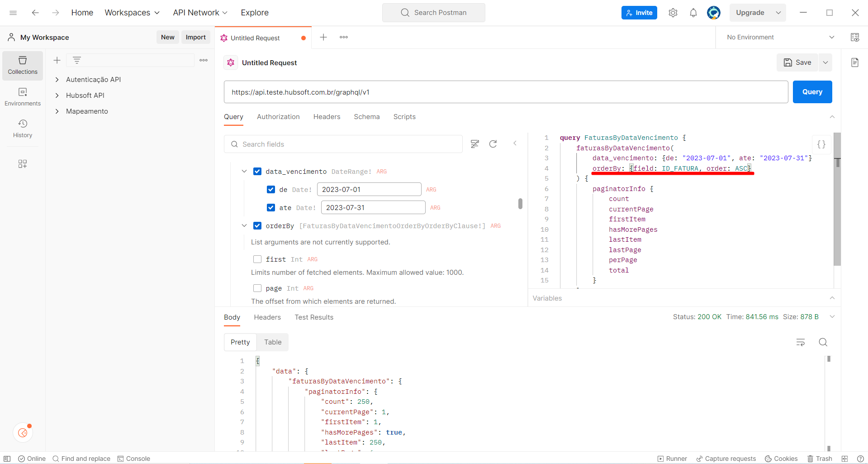Open Postbot assistant icon
Image resolution: width=868 pixels, height=464 pixels.
click(x=23, y=433)
